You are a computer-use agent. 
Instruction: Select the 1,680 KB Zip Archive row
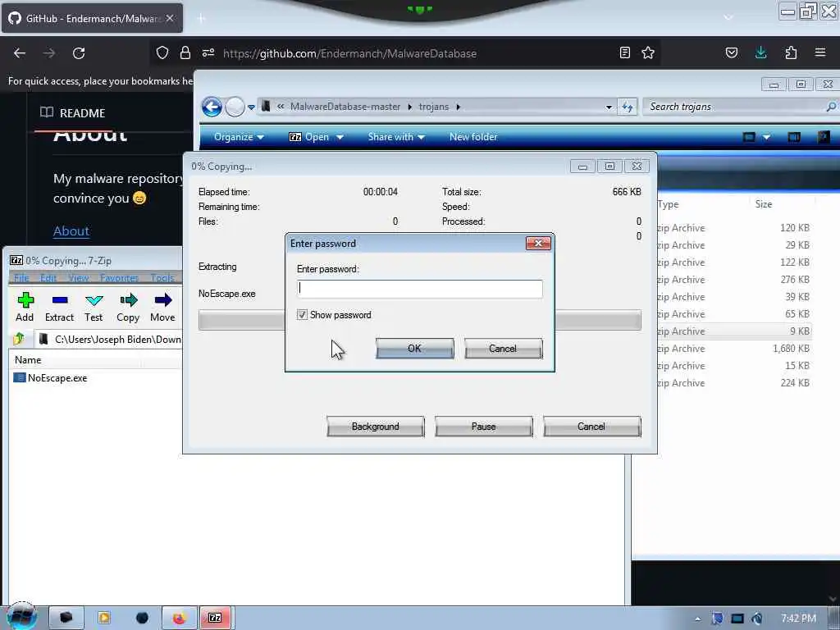point(733,348)
